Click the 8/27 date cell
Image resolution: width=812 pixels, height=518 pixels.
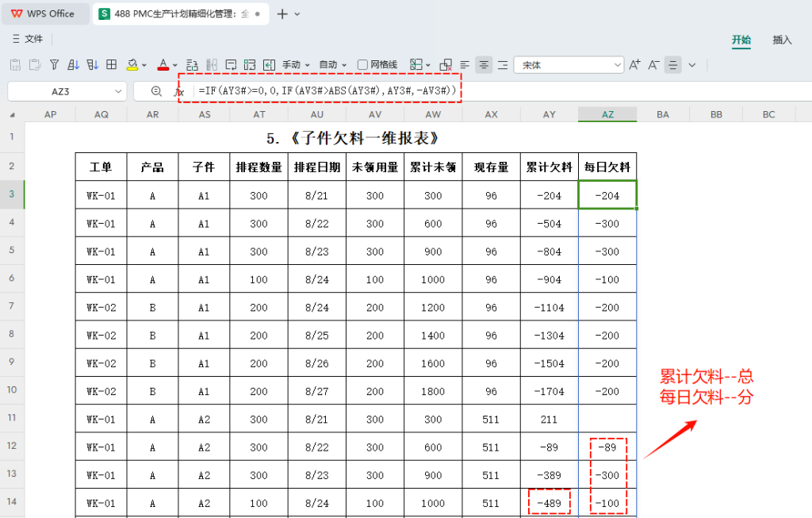tap(317, 391)
